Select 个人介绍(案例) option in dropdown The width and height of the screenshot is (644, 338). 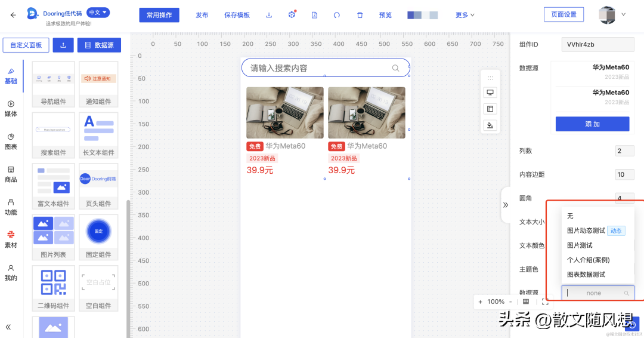click(597, 260)
